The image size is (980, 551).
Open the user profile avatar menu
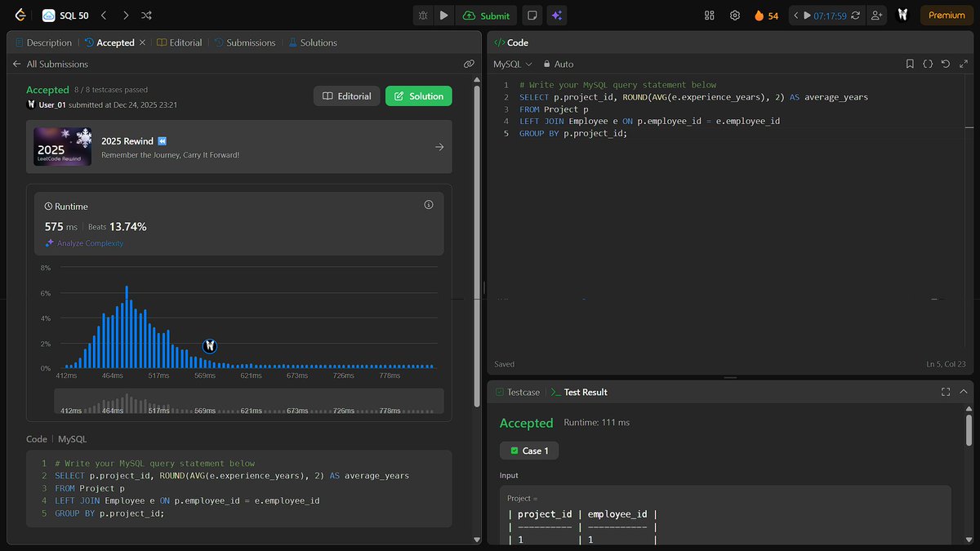pyautogui.click(x=902, y=16)
